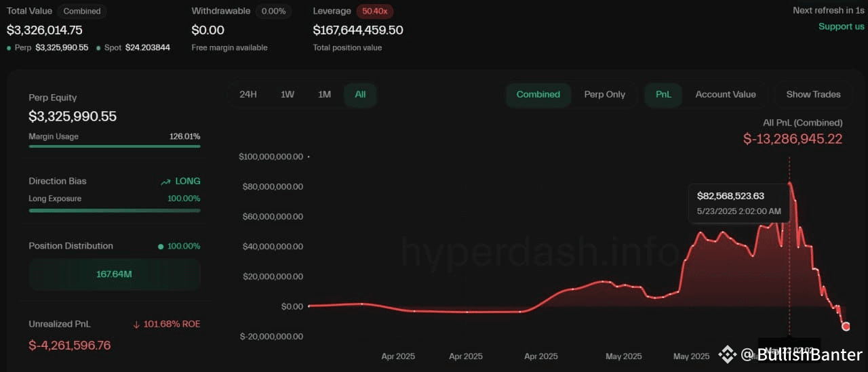Screen dimensions: 868x372
Task: Show the Account Value chart
Action: (x=726, y=94)
